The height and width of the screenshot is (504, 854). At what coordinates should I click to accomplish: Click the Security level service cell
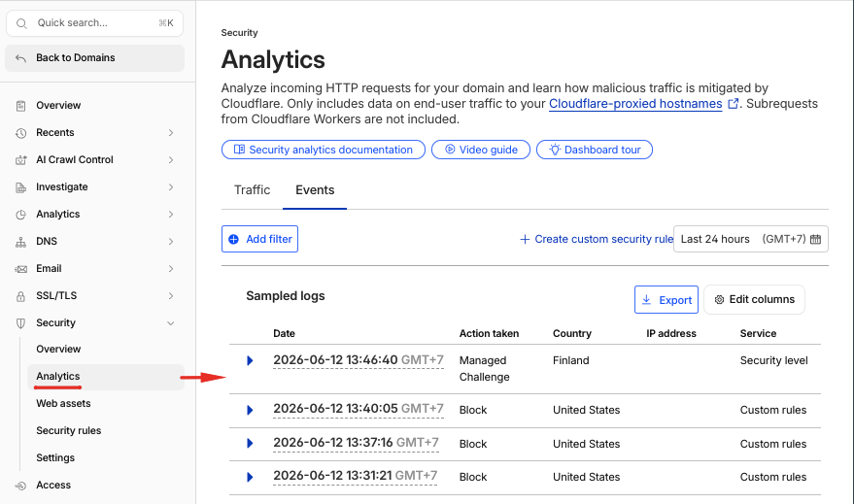tap(774, 360)
